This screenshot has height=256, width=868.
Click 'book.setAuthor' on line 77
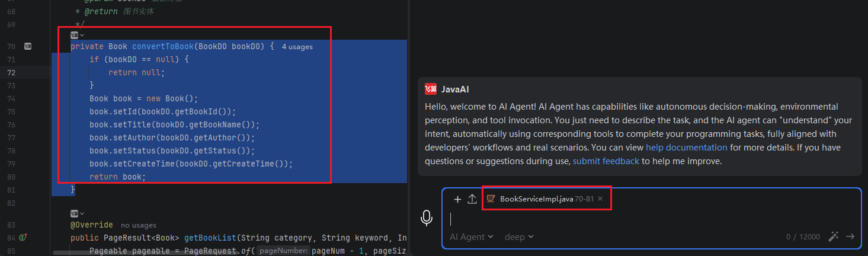[x=123, y=137]
